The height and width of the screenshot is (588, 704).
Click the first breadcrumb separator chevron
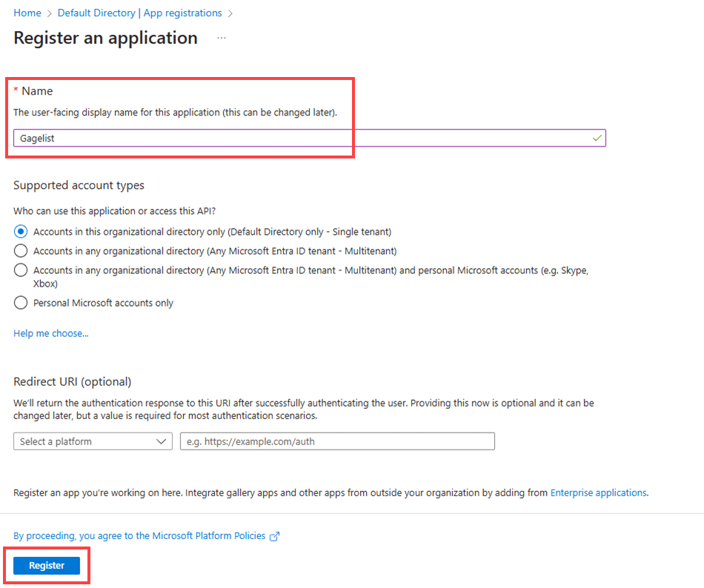[49, 13]
